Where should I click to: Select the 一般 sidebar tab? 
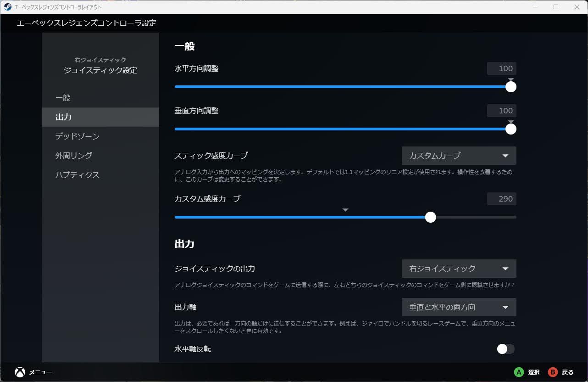tap(100, 98)
